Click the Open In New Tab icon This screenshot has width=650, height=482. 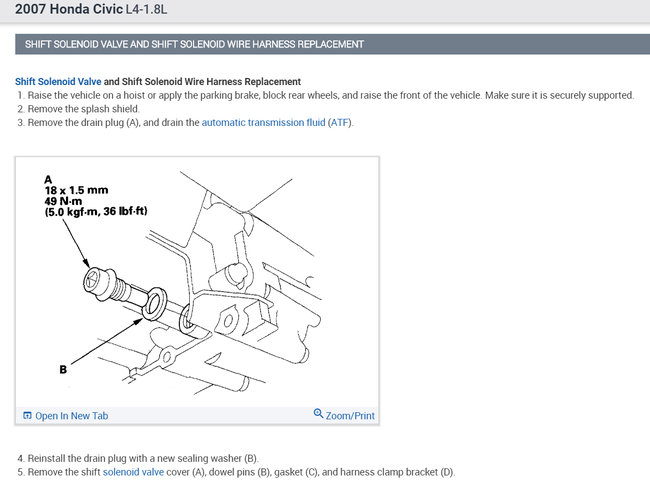coord(27,415)
